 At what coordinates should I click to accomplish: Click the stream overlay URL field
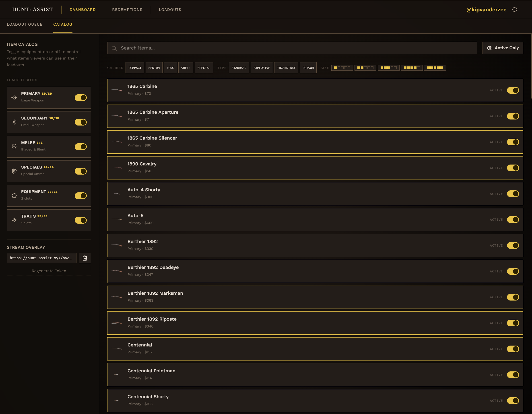click(42, 258)
